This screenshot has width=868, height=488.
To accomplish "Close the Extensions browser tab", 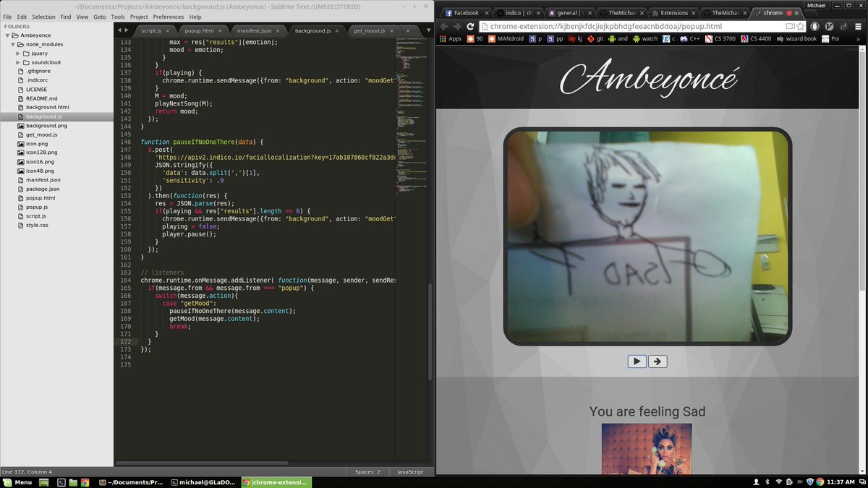I will click(x=692, y=13).
